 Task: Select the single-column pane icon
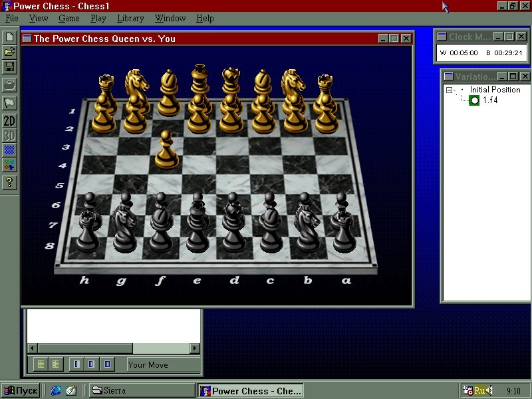(76, 364)
